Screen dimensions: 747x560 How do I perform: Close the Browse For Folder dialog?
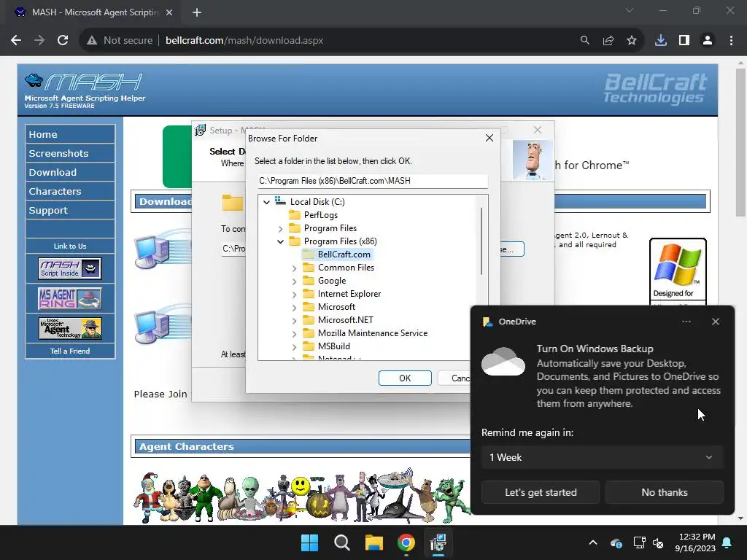pyautogui.click(x=489, y=138)
